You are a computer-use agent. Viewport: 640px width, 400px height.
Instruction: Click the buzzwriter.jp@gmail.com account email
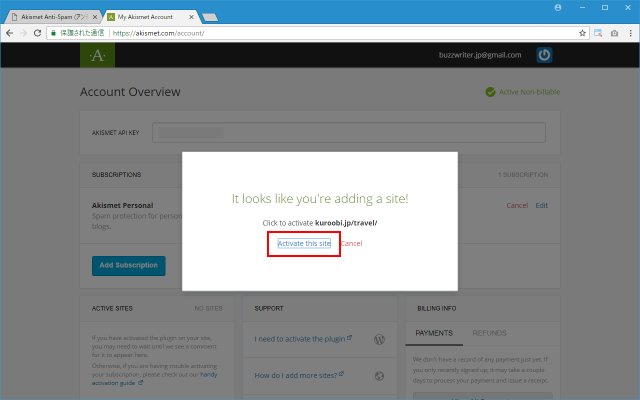click(480, 55)
